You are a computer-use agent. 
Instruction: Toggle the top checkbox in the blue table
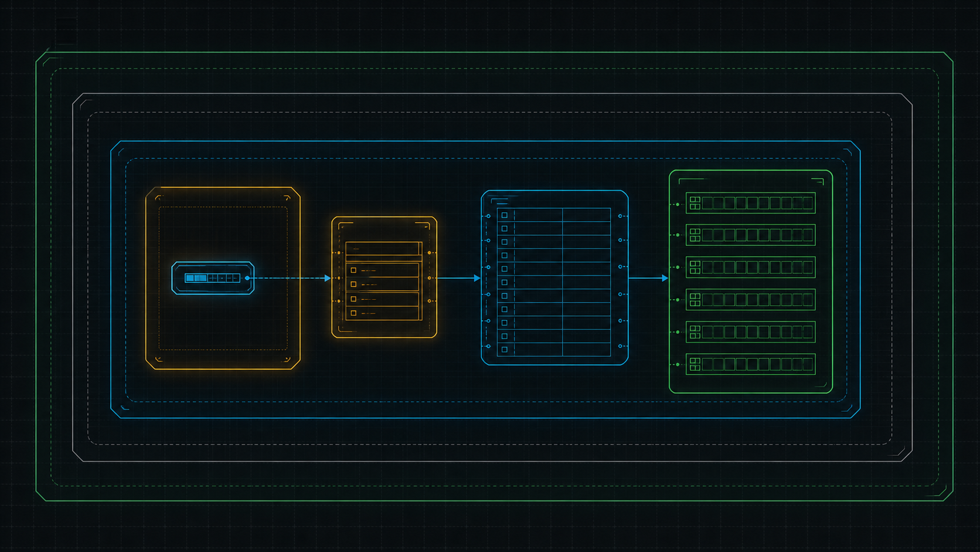pyautogui.click(x=504, y=215)
